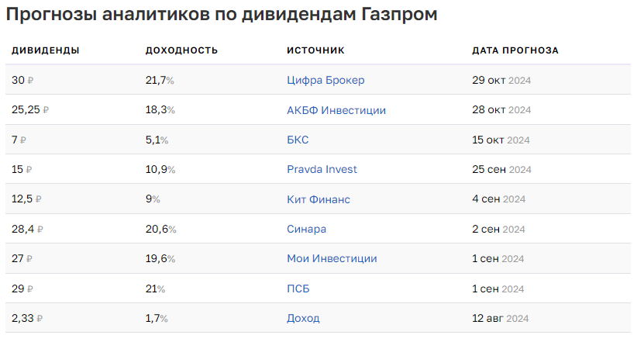Click the ИСТОЧНИК column header
The image size is (644, 342).
(x=315, y=50)
